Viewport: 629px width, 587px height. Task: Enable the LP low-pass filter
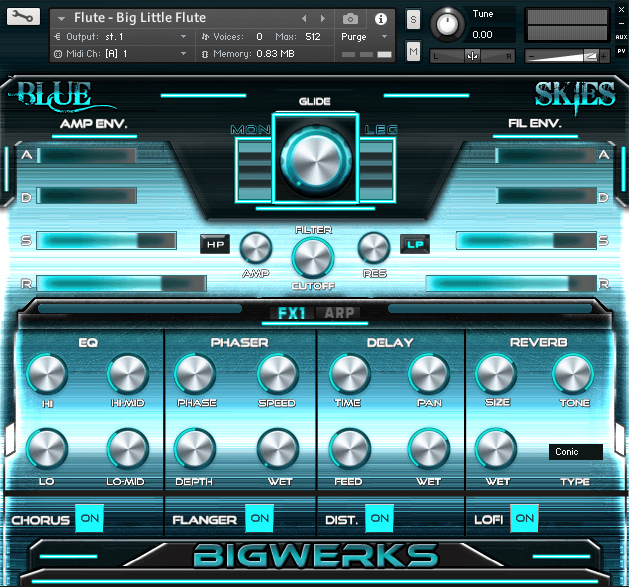coord(415,244)
